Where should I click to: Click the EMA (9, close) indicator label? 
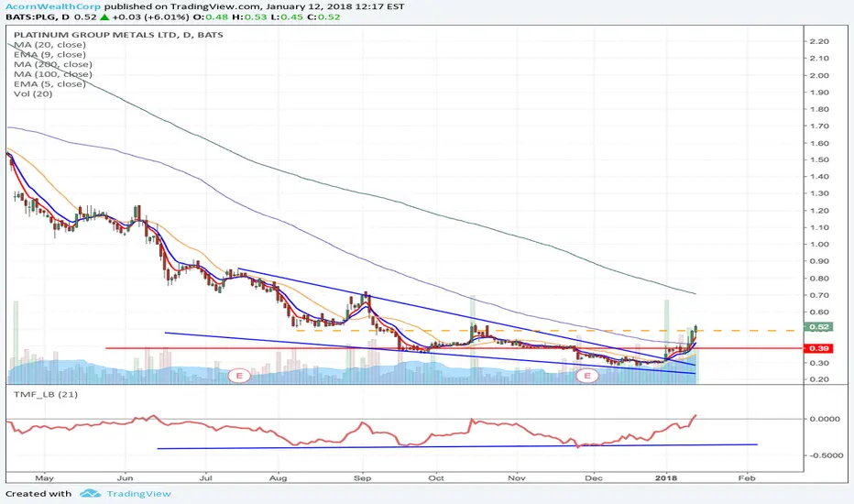click(49, 54)
